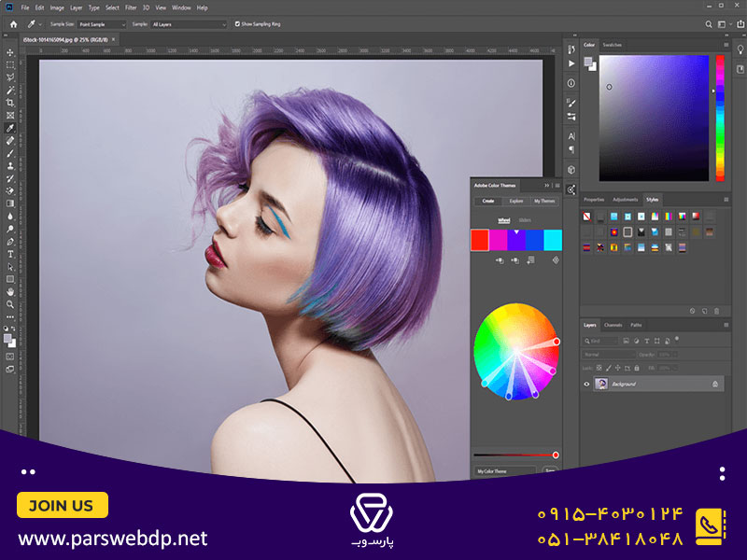Select the Brush tool

coord(10,153)
